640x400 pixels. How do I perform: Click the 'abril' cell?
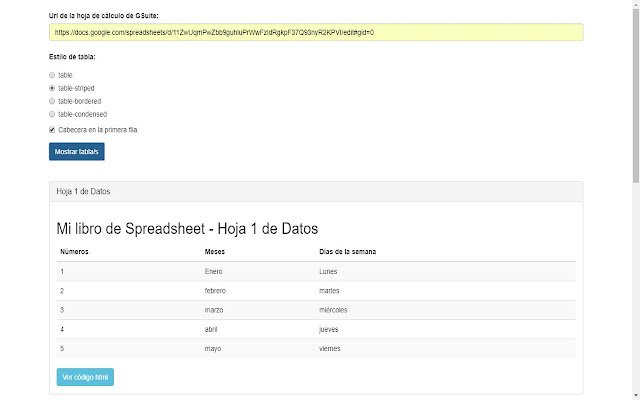pyautogui.click(x=211, y=329)
